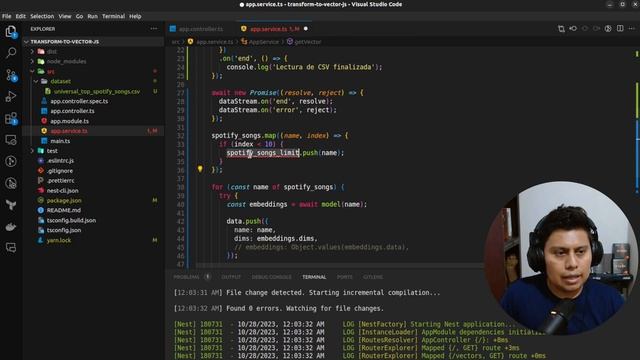The image size is (640, 360).
Task: Open the Go menu
Action: [79, 16]
